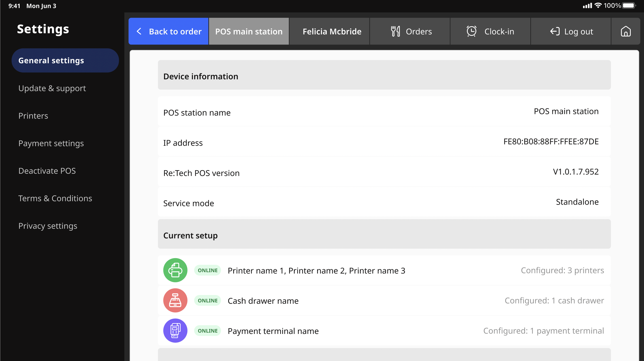The image size is (644, 361).
Task: Click the home icon in top bar
Action: click(625, 31)
